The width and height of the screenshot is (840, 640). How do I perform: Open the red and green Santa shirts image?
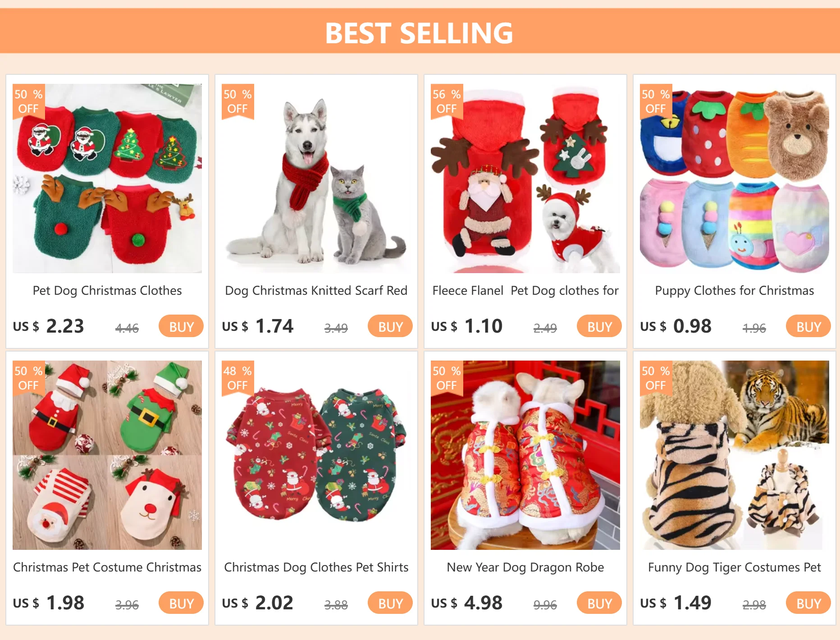[x=316, y=455]
